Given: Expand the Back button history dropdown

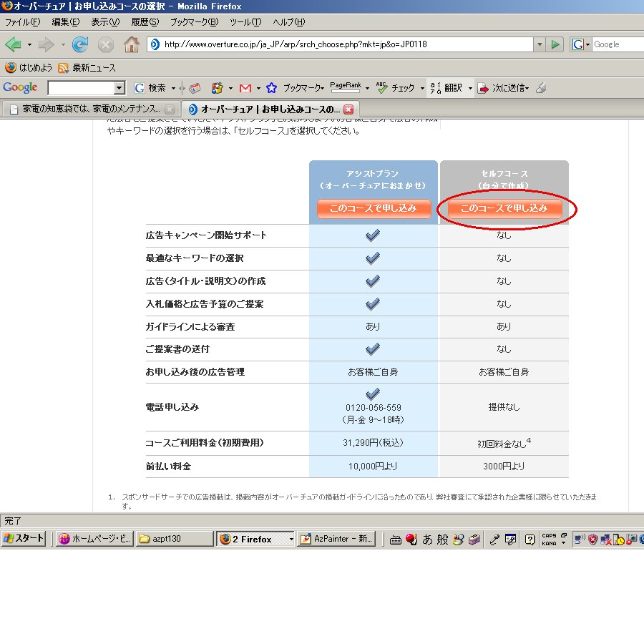Looking at the screenshot, I should [29, 44].
